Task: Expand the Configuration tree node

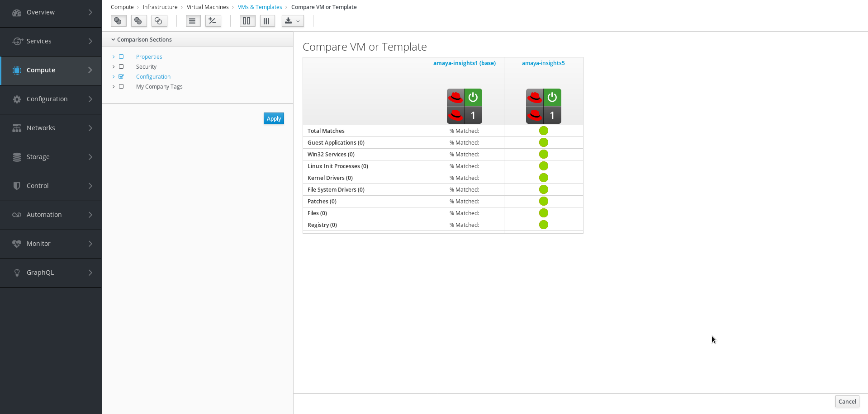Action: point(114,77)
